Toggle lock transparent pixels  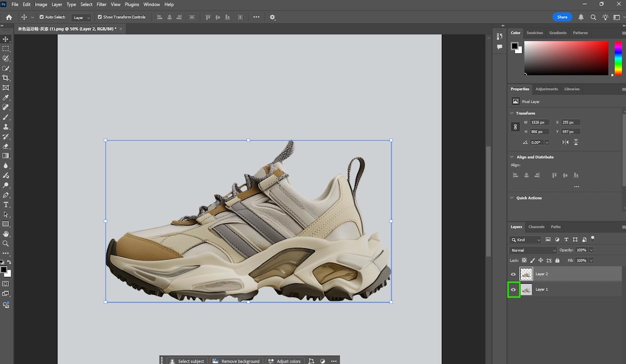pyautogui.click(x=524, y=260)
